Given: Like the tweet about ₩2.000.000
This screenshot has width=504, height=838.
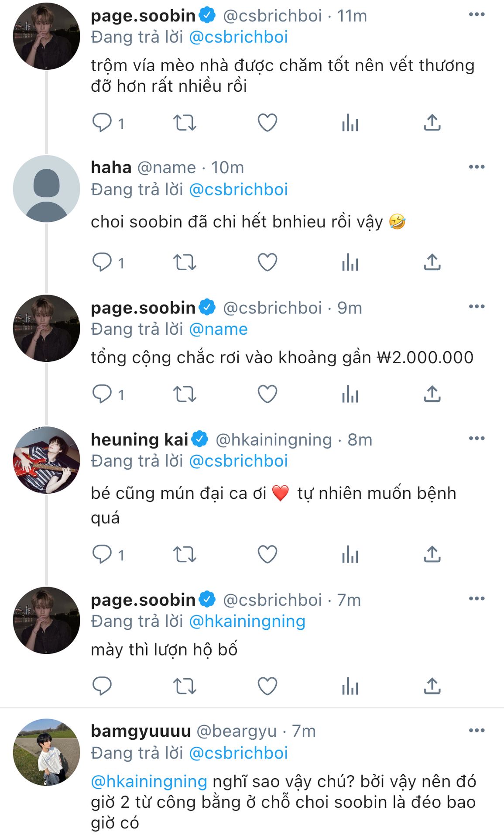Looking at the screenshot, I should pos(267,394).
